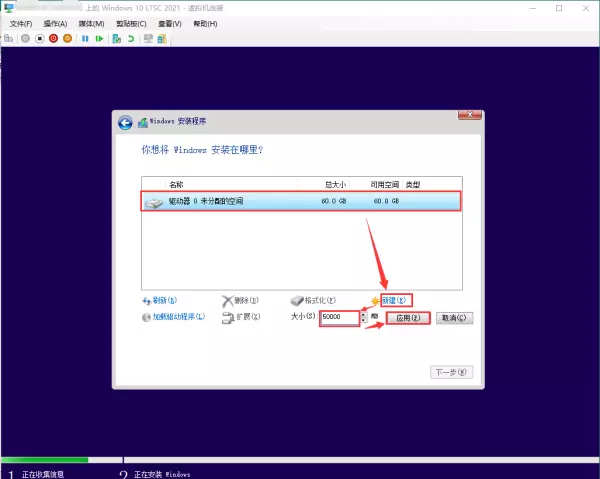Click the load driver disc icon
The width and height of the screenshot is (600, 479).
click(x=146, y=318)
